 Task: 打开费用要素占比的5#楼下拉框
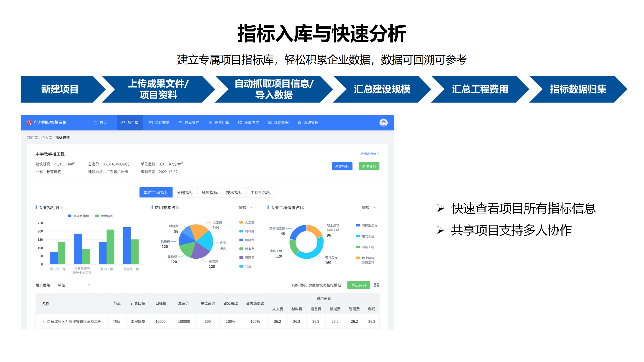pos(245,207)
